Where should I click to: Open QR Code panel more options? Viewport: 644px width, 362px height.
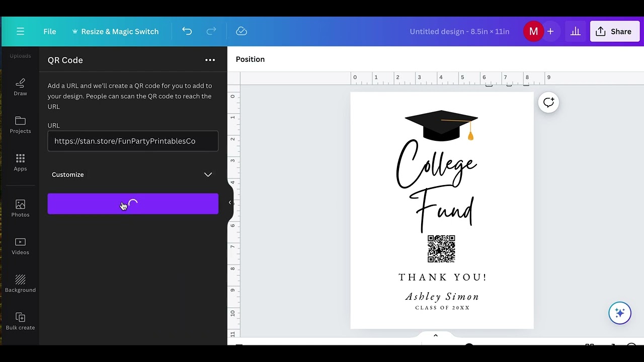coord(210,60)
